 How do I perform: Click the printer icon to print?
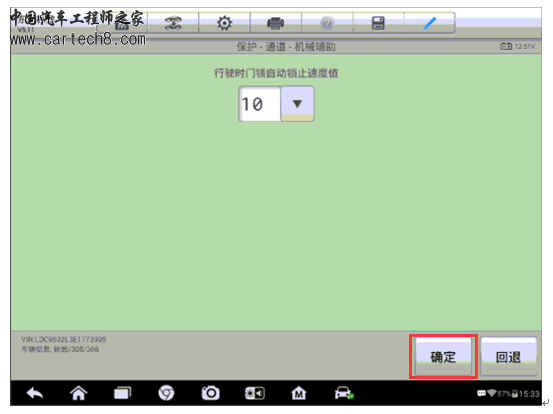(275, 23)
